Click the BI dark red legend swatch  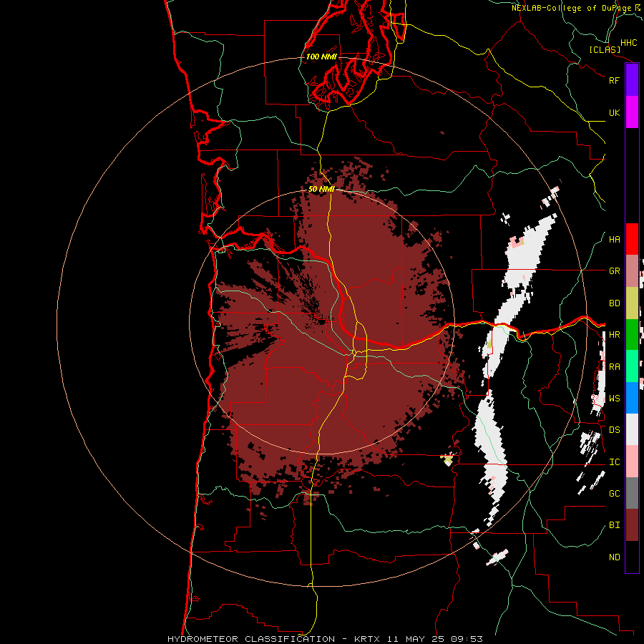632,525
